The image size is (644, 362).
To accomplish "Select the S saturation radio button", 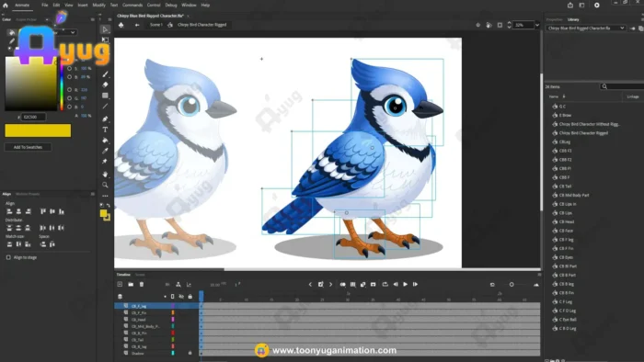I will (x=69, y=69).
